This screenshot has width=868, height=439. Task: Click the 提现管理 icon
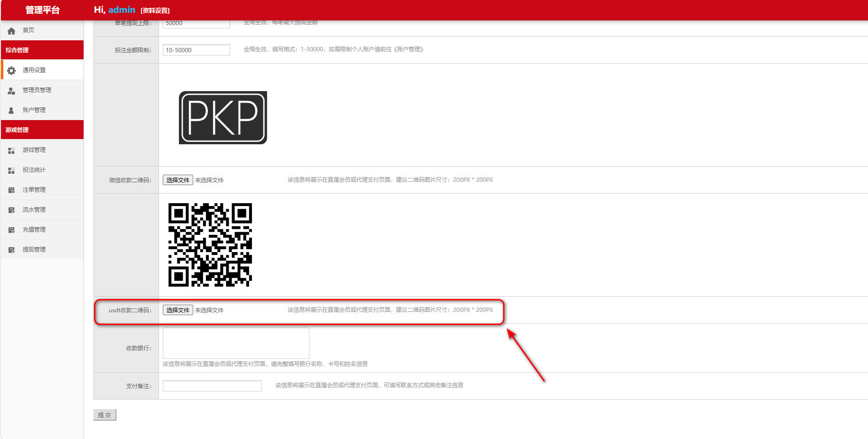pos(11,250)
